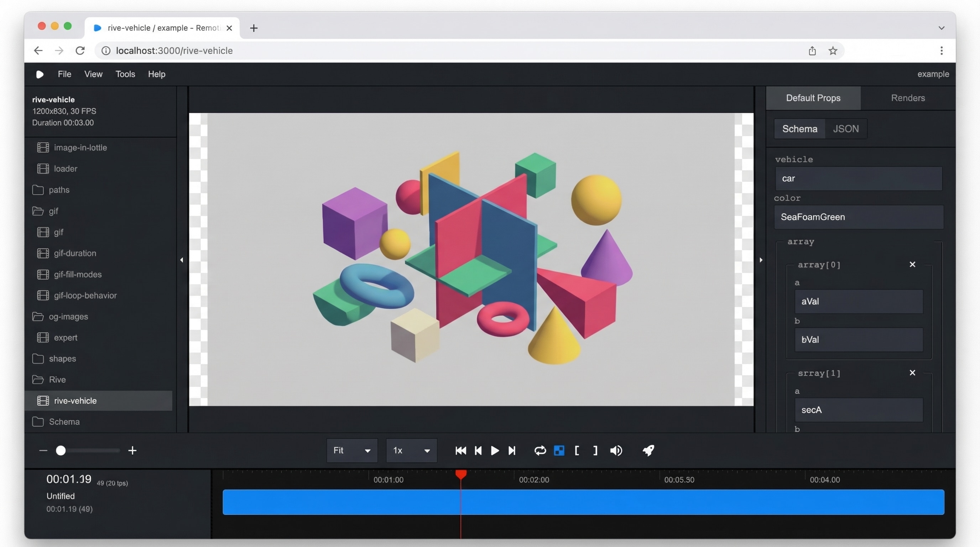The height and width of the screenshot is (547, 980).
Task: Remove the array[0] item
Action: tap(912, 264)
